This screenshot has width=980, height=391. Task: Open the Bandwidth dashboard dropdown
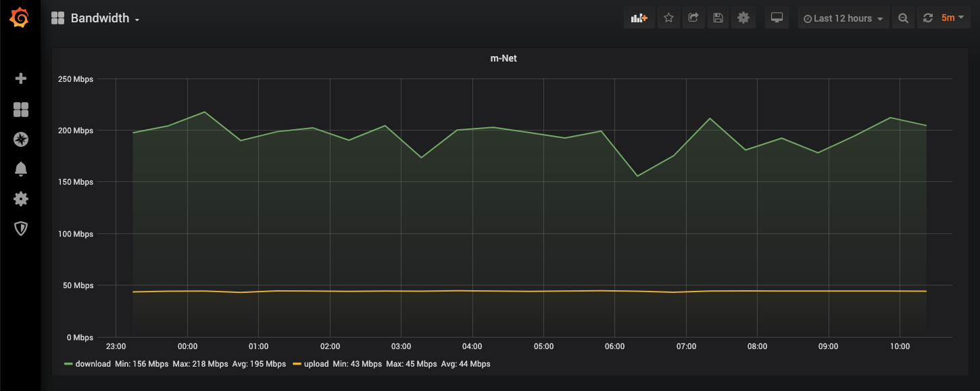pos(105,18)
